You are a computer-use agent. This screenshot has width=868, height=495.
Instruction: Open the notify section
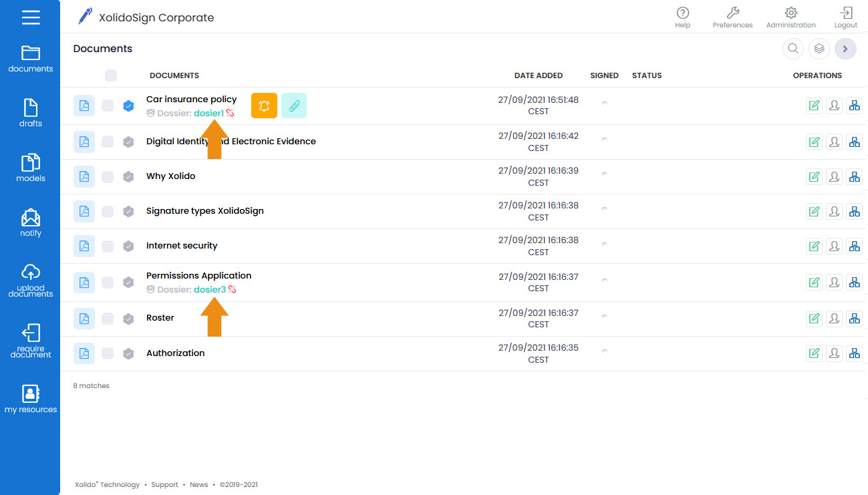31,223
